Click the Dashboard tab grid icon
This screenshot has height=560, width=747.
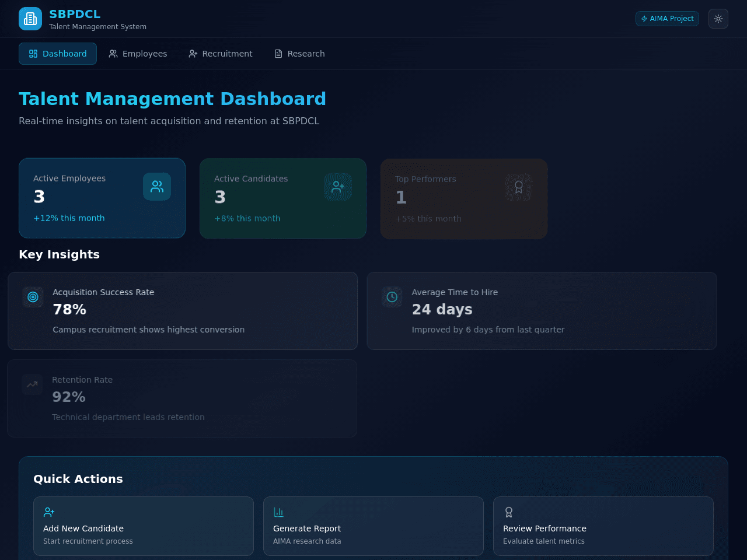(x=33, y=54)
